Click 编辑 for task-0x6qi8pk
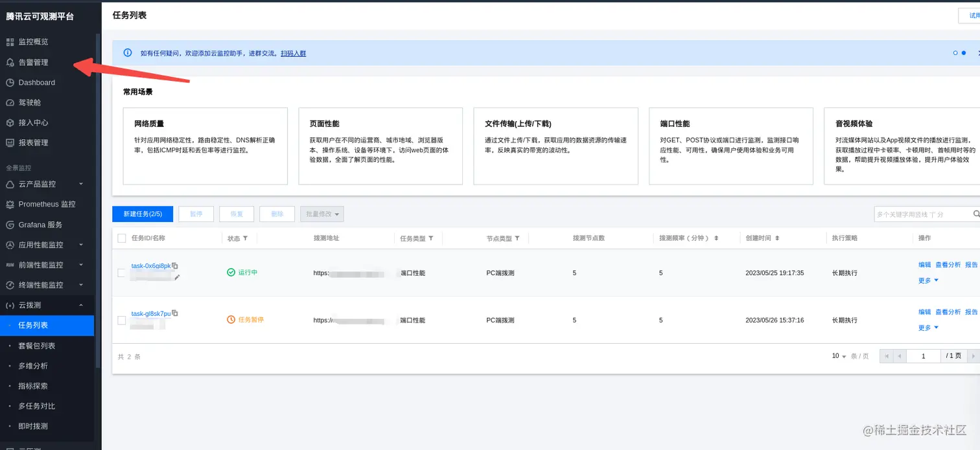 925,265
